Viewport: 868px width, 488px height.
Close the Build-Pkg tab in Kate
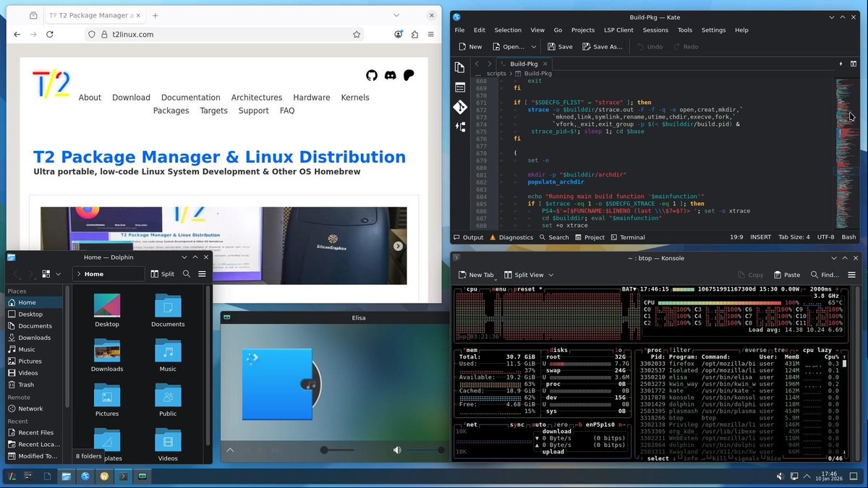tap(546, 64)
